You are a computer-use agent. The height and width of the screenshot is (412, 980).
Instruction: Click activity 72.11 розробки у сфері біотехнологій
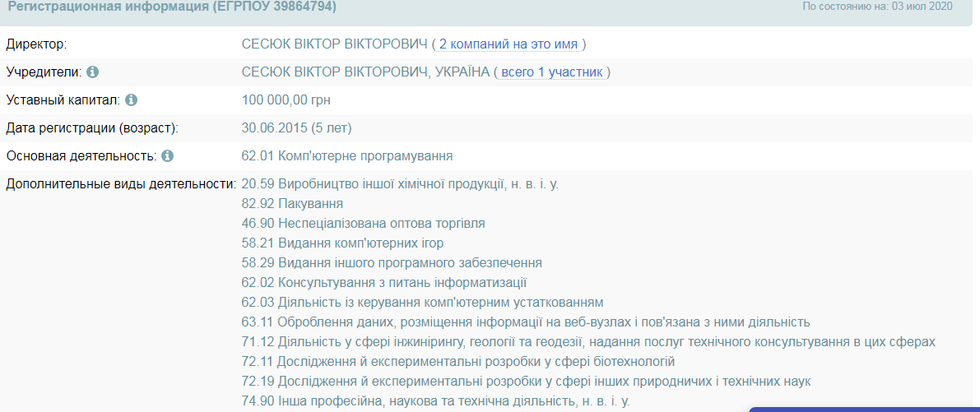pos(459,362)
